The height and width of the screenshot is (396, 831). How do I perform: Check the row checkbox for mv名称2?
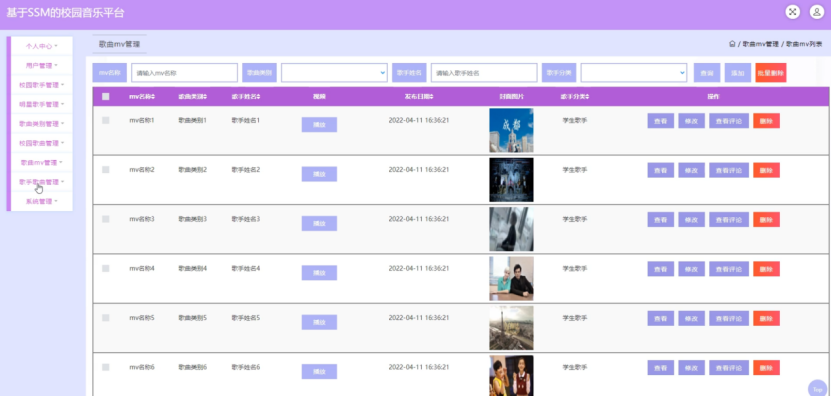coord(105,170)
